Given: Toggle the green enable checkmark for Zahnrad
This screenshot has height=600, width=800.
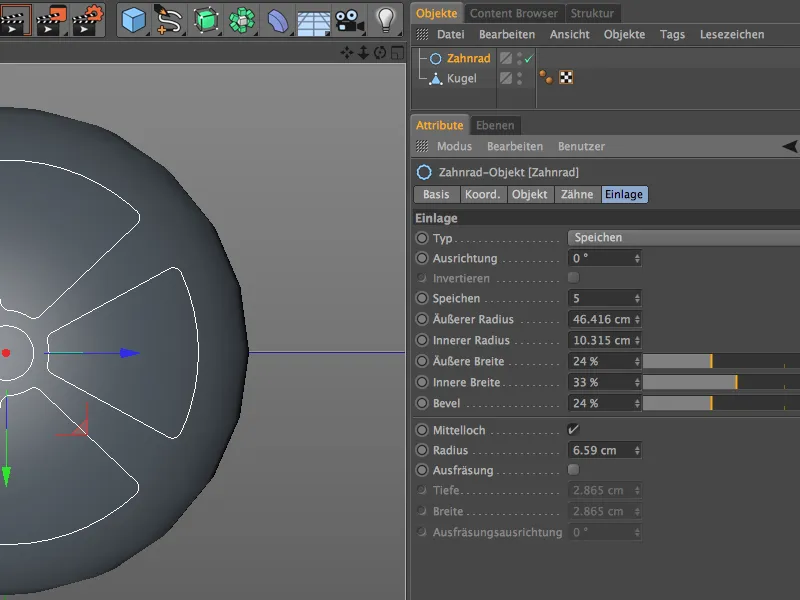Looking at the screenshot, I should pos(529,59).
